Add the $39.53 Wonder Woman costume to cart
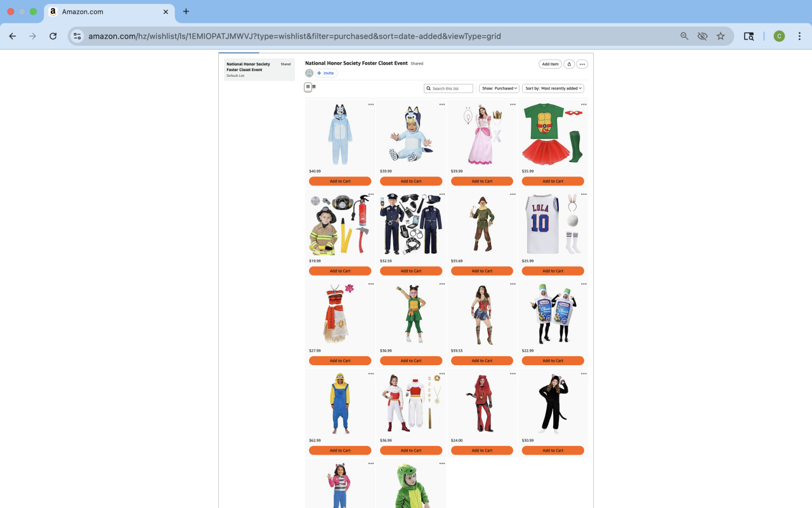Screen dimensions: 812x508 tap(482, 361)
